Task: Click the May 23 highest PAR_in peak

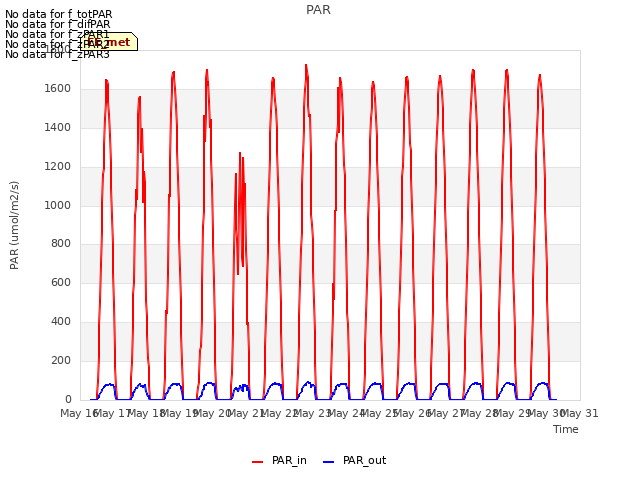Action: 306,65
